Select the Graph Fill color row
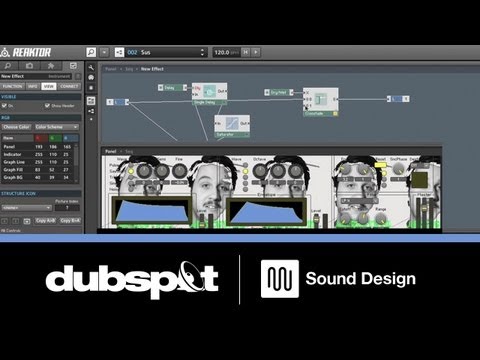 point(38,170)
